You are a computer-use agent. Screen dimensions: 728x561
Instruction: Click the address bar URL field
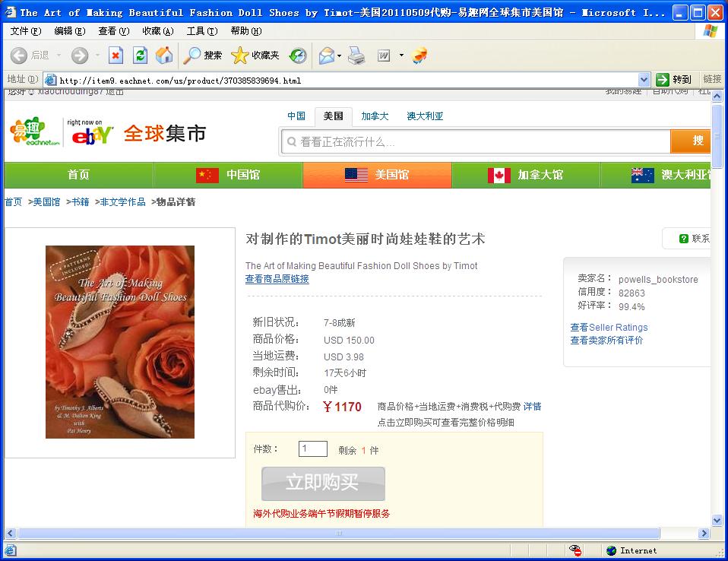[x=341, y=81]
